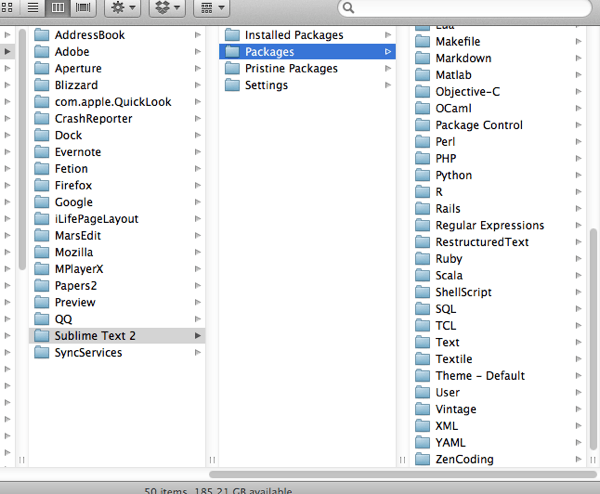Select the Aperture folder icon
The height and width of the screenshot is (494, 600).
tap(41, 68)
